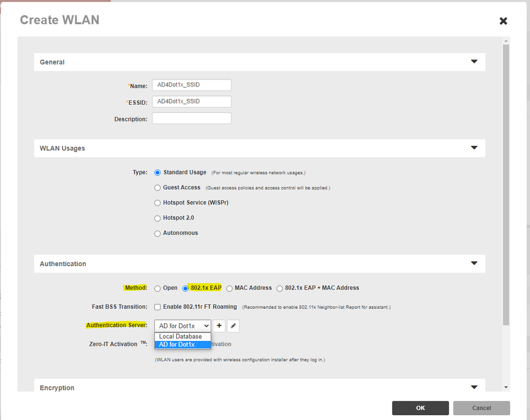
Task: Pick AD for Dot1x from server list
Action: (183, 345)
